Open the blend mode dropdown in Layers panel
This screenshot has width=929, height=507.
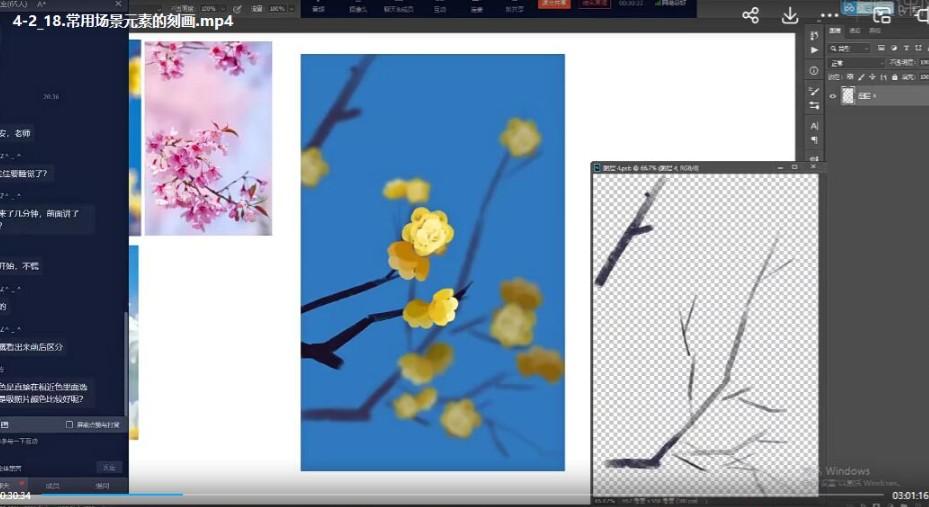(x=856, y=62)
